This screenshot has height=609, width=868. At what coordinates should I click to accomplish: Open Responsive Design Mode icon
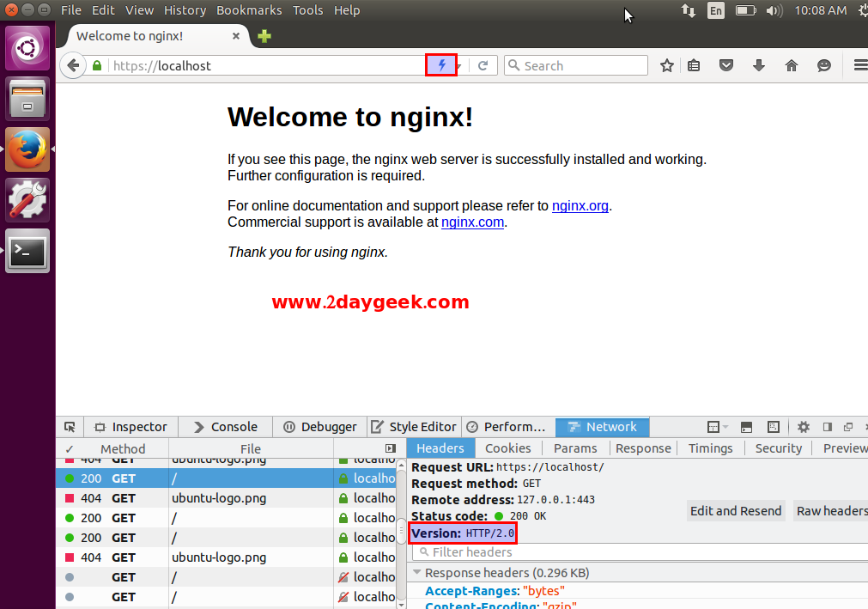(774, 427)
